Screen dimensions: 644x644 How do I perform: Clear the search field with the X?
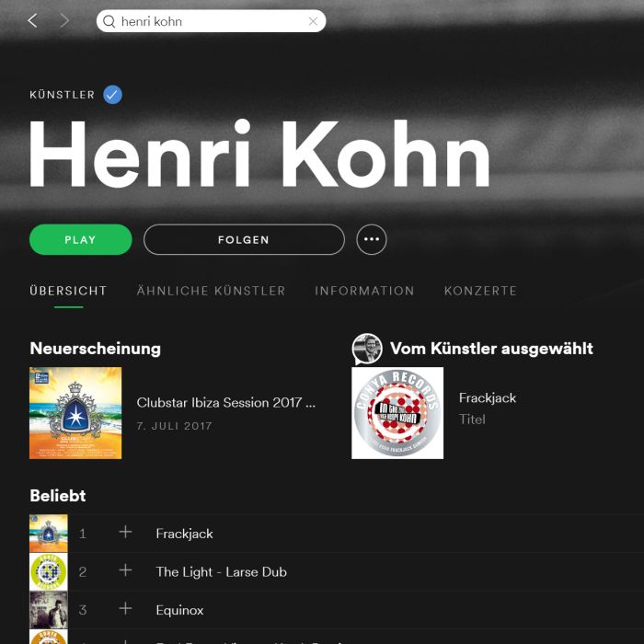pos(313,21)
